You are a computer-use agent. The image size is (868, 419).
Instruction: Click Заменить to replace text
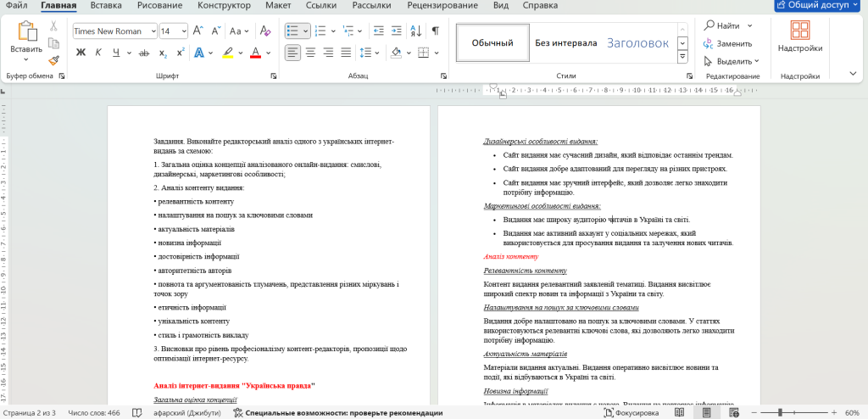pyautogui.click(x=733, y=43)
